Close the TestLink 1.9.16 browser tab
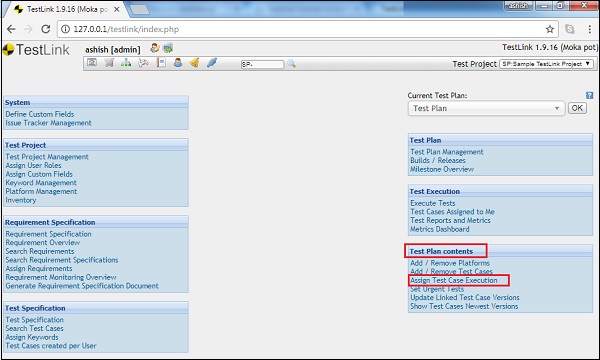The image size is (600, 360). pyautogui.click(x=117, y=9)
